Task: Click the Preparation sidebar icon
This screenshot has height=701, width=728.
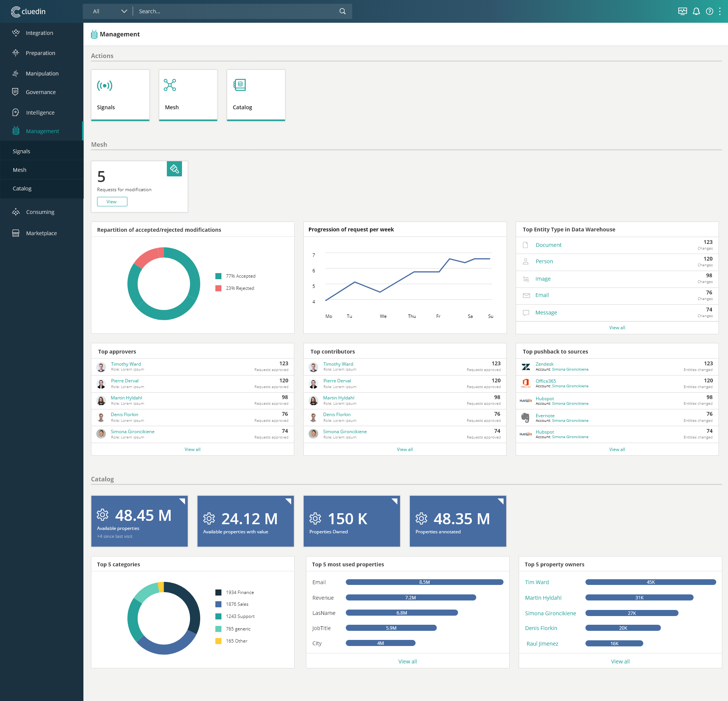Action: 16,53
